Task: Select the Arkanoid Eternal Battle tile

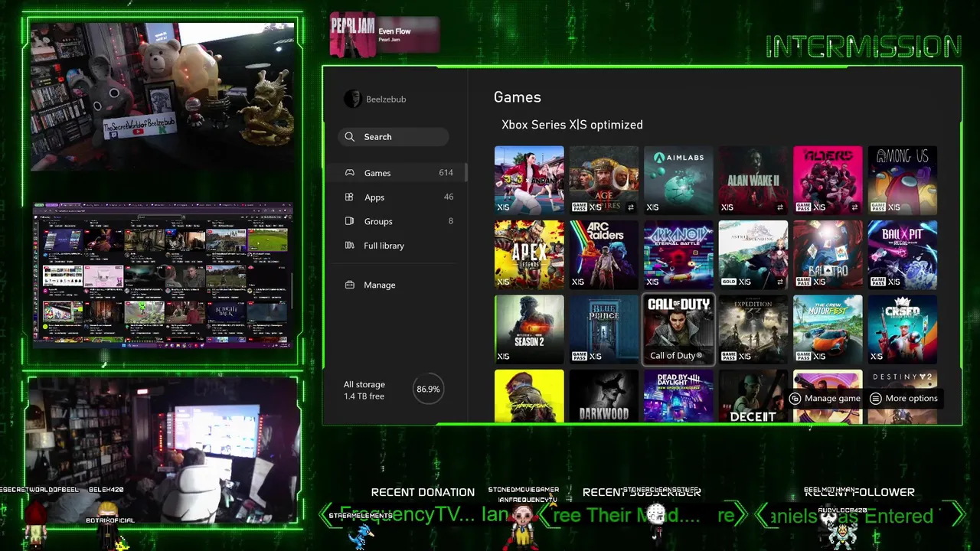Action: (x=678, y=255)
